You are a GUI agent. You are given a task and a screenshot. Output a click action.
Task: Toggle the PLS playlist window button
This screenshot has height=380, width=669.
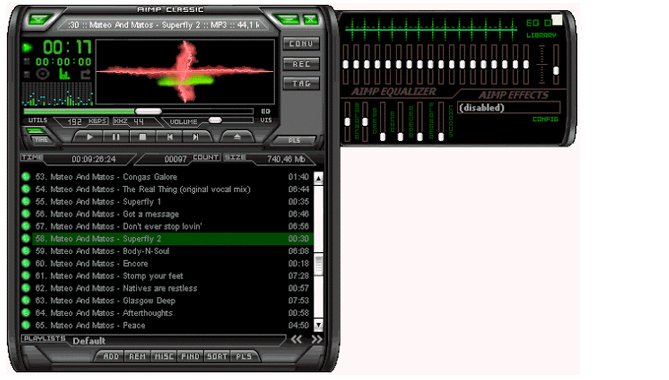(x=294, y=140)
